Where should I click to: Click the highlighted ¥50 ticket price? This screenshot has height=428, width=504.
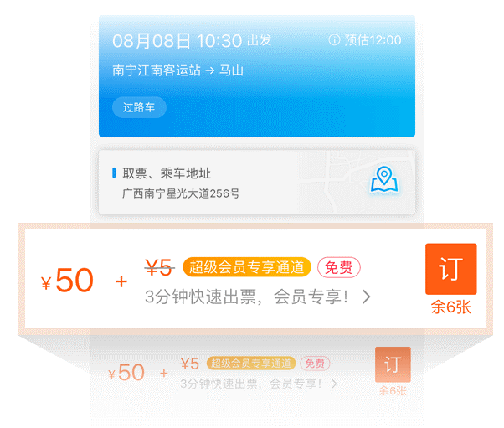[x=67, y=281]
